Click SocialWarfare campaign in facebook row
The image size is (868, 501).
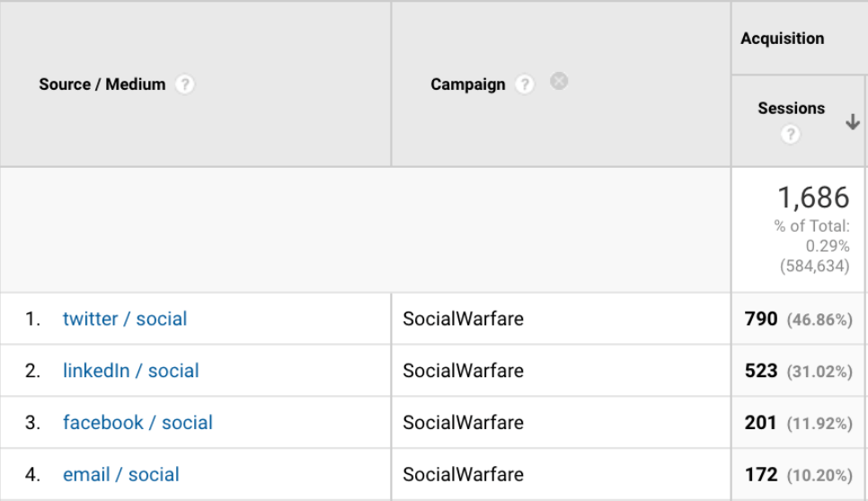[x=463, y=423]
